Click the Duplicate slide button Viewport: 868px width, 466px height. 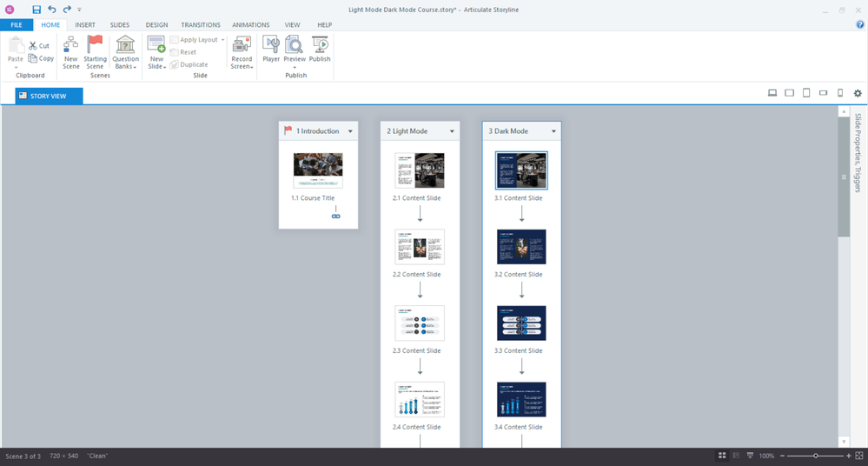pyautogui.click(x=189, y=64)
